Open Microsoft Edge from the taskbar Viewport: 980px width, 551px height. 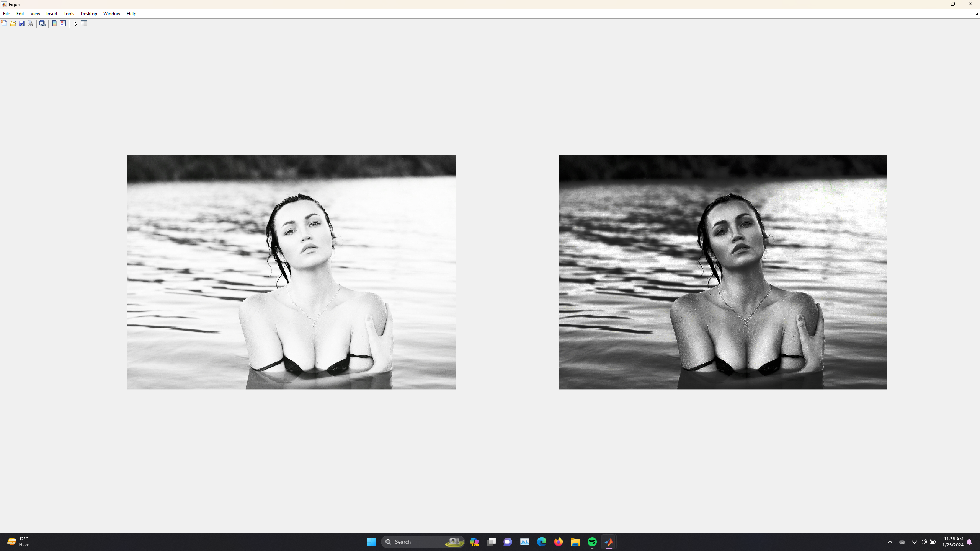click(542, 541)
